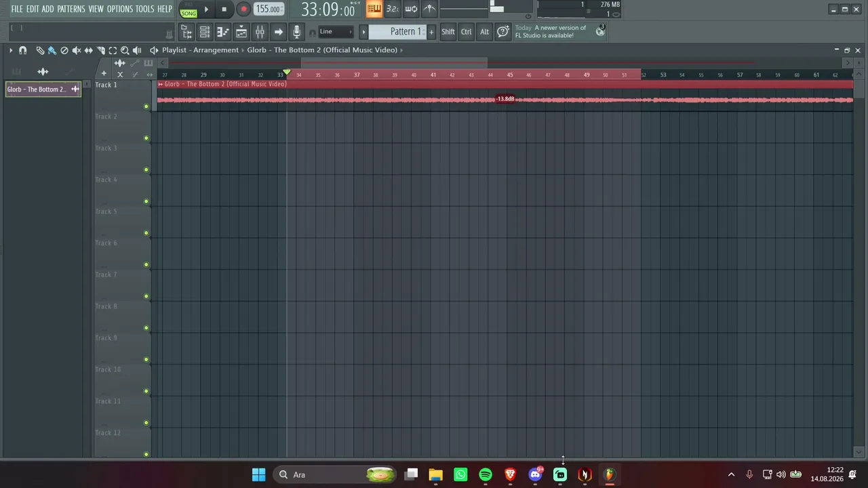Click the microphone recording icon in toolbar
Viewport: 868px width, 488px height.
296,32
